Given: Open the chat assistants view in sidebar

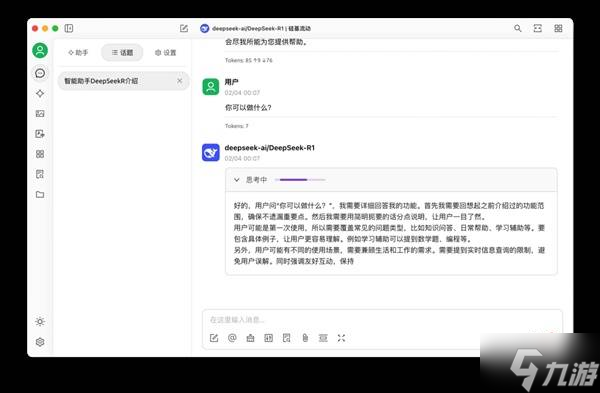Looking at the screenshot, I should (x=40, y=73).
